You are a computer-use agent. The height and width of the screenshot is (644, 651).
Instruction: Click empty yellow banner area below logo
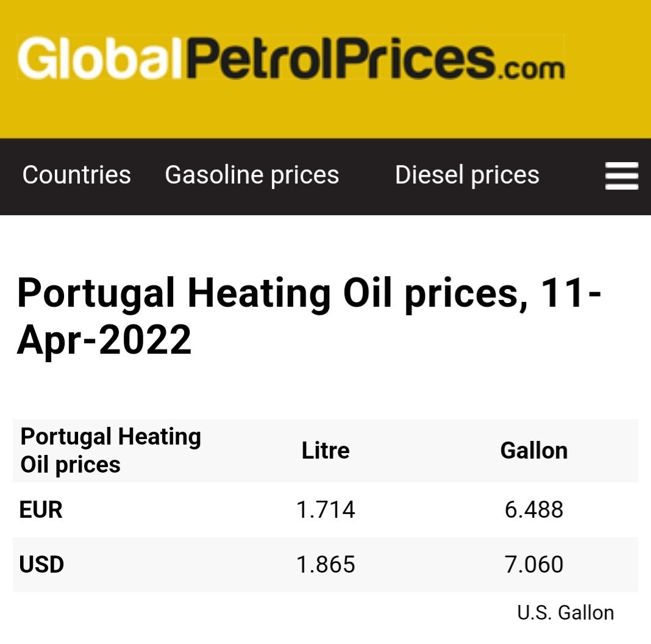325,113
